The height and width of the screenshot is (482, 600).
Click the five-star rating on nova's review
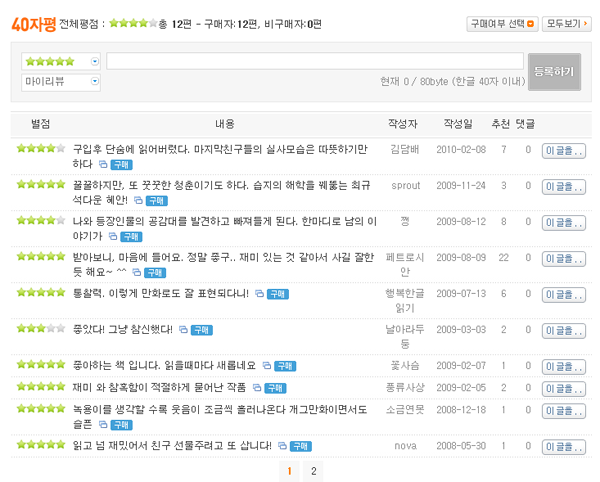41,445
